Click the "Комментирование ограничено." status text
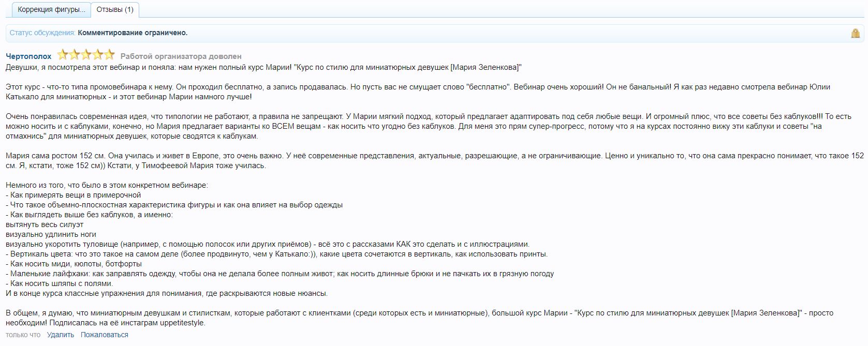This screenshot has width=868, height=346. pyautogui.click(x=133, y=33)
